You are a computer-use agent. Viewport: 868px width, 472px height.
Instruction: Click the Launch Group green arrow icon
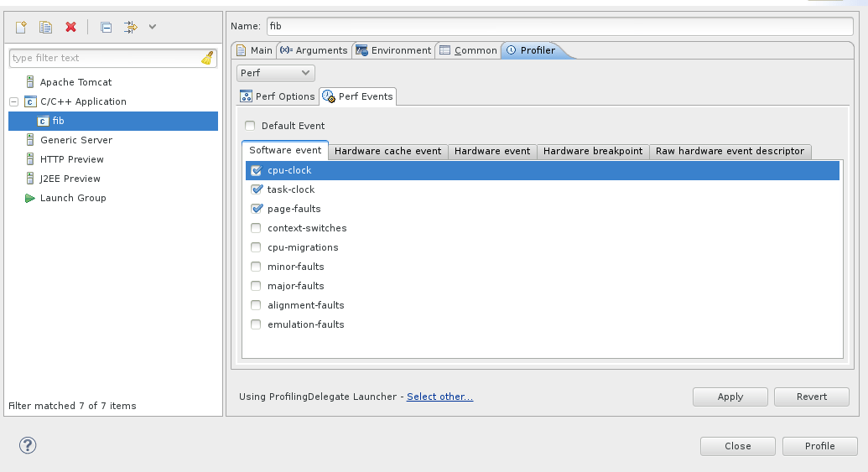click(x=30, y=198)
